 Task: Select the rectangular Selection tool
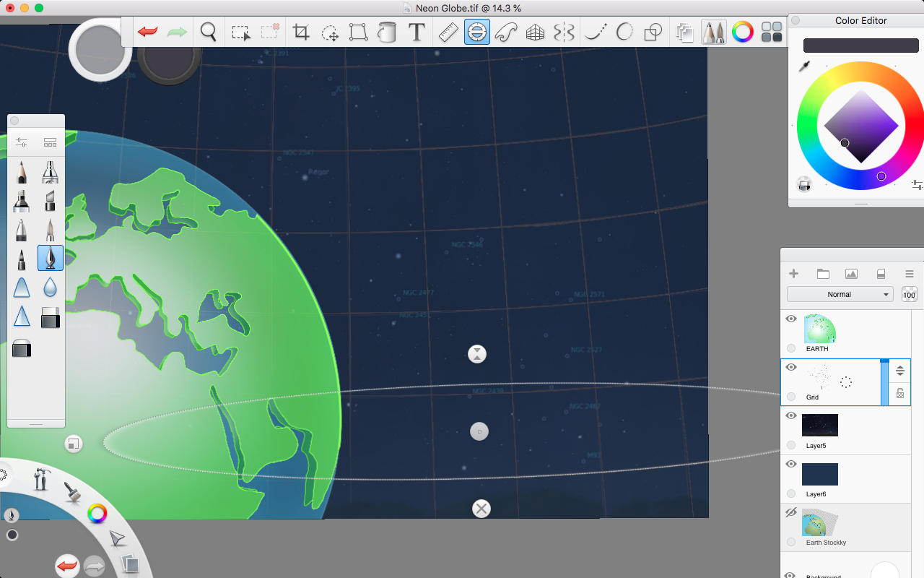coord(240,33)
